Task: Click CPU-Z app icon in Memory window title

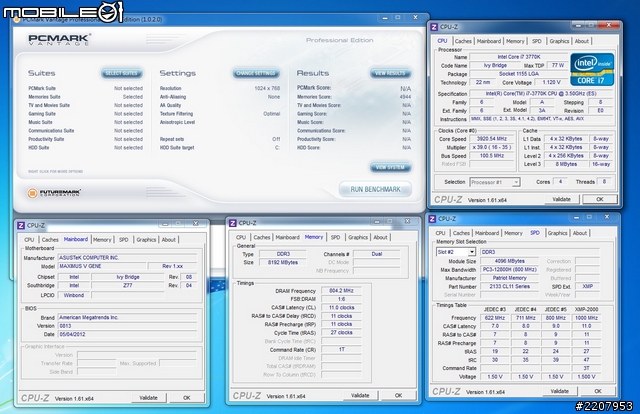Action: click(233, 223)
